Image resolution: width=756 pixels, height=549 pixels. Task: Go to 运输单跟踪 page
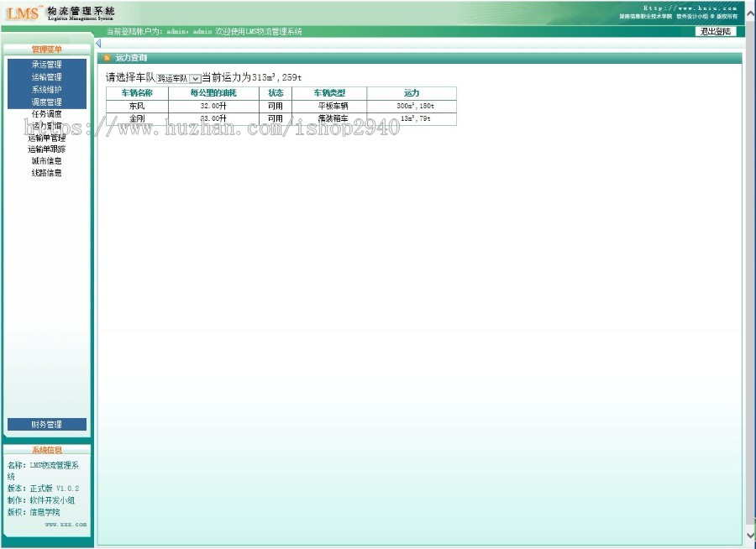47,149
